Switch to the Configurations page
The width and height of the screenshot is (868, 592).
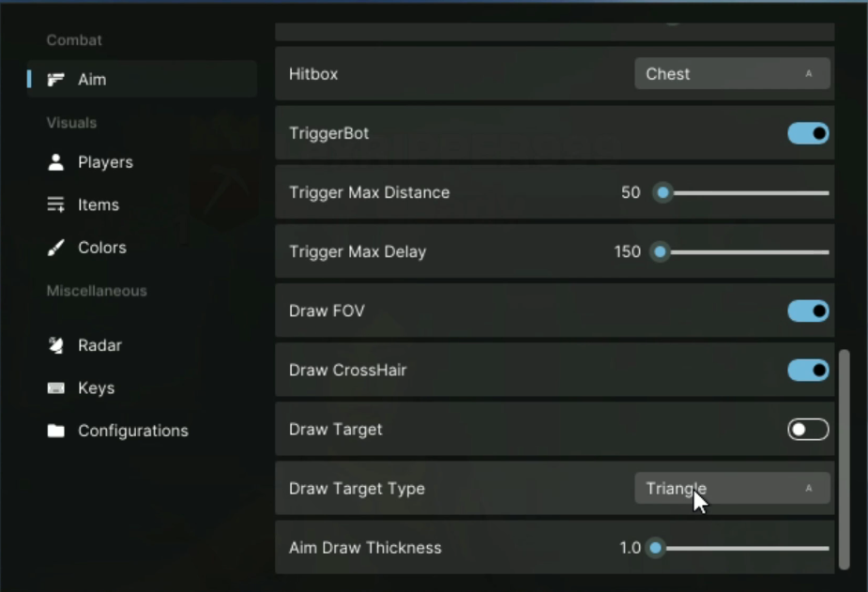(x=132, y=431)
